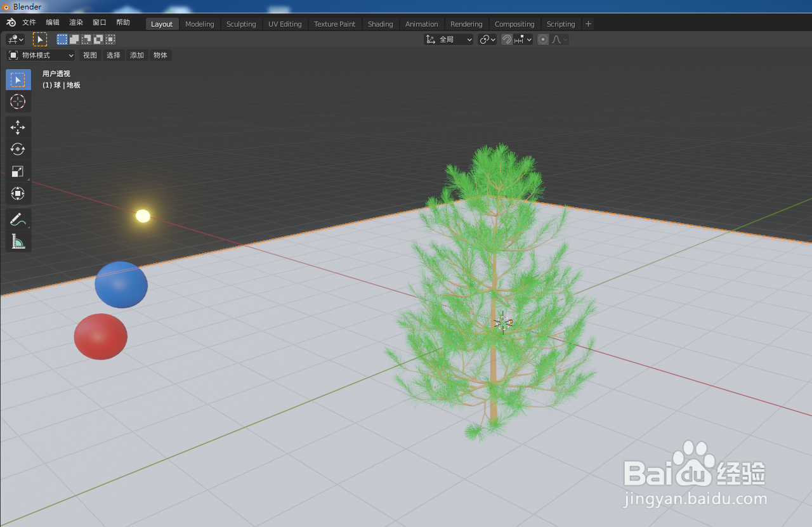Activate the Cursor tool

click(18, 101)
